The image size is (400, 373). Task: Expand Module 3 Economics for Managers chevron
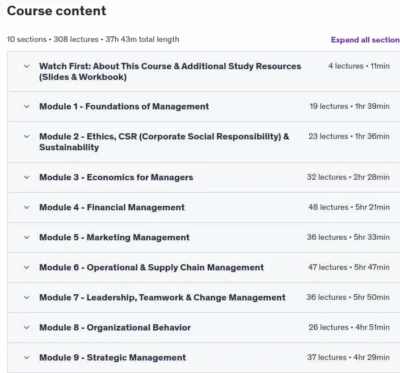[x=27, y=177]
